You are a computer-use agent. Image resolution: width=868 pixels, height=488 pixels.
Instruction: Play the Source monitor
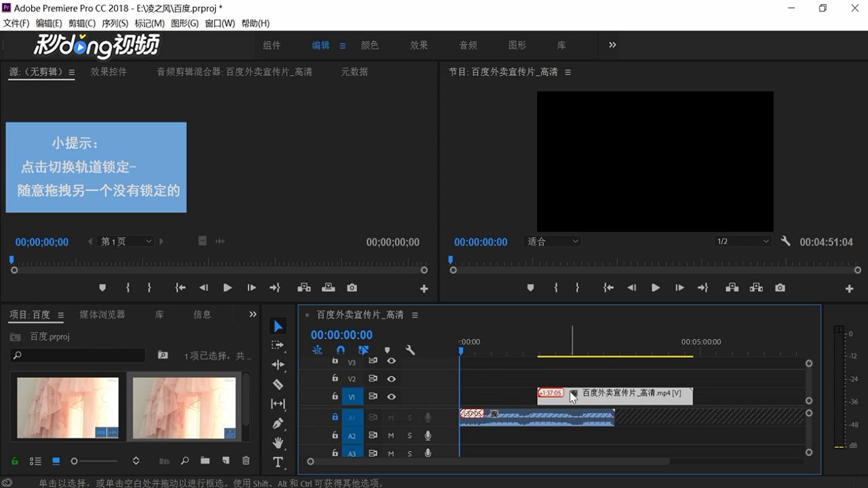[228, 288]
